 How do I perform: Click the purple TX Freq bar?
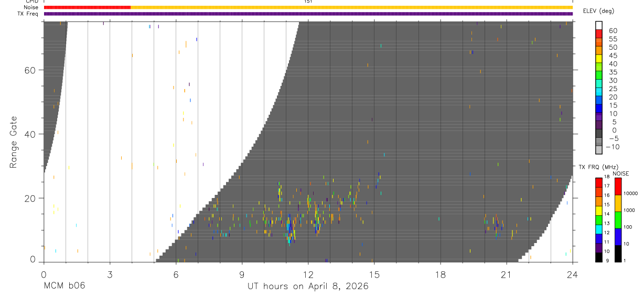tap(308, 14)
